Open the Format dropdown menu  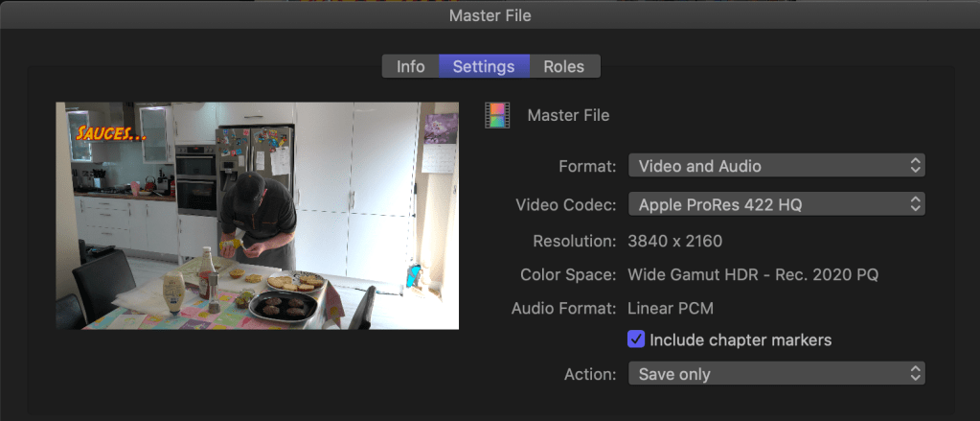point(776,166)
